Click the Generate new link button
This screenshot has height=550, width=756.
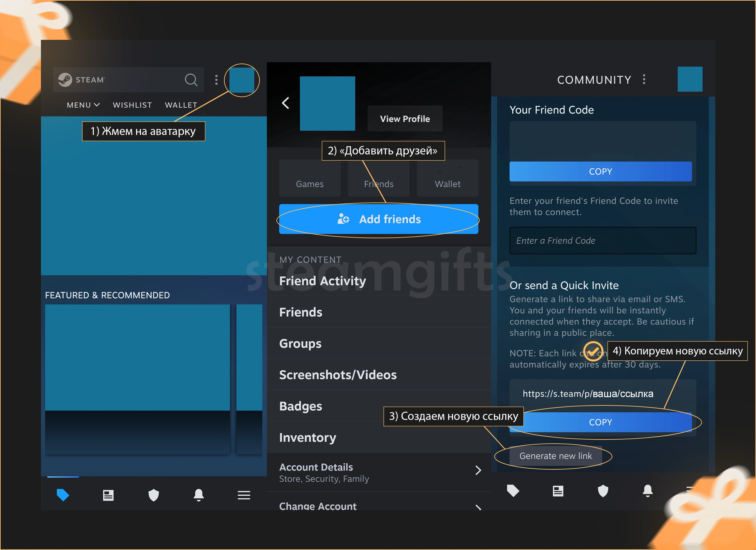pos(556,456)
